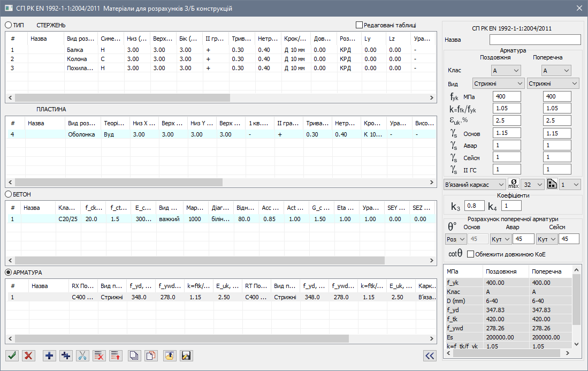588x371 pixels.
Task: Cancel using the red X button
Action: click(28, 355)
